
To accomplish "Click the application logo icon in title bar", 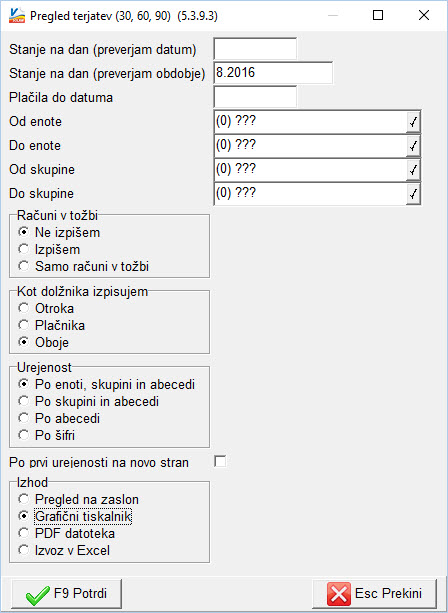I will (17, 16).
